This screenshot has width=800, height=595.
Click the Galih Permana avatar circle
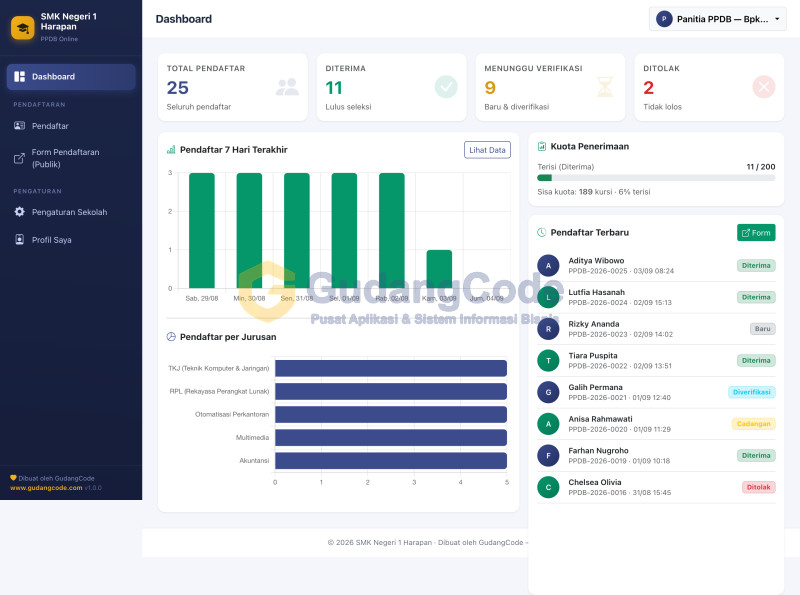click(x=548, y=392)
